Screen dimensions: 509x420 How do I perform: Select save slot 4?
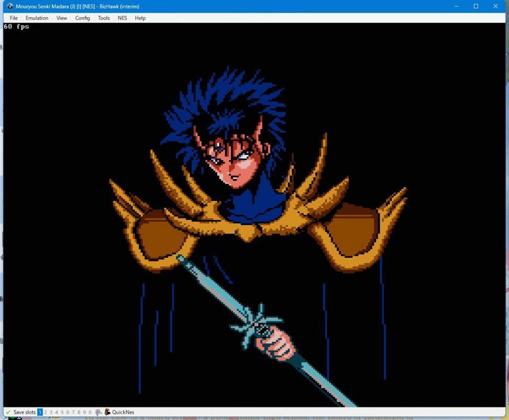click(57, 412)
